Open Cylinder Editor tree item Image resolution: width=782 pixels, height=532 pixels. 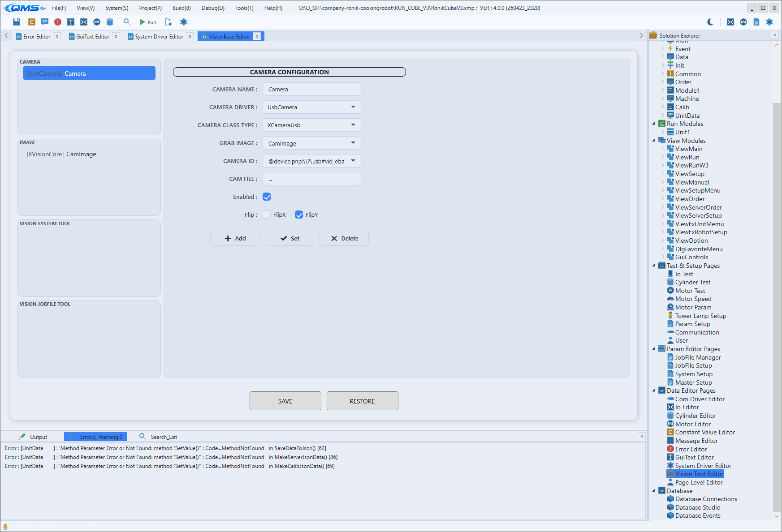point(696,416)
